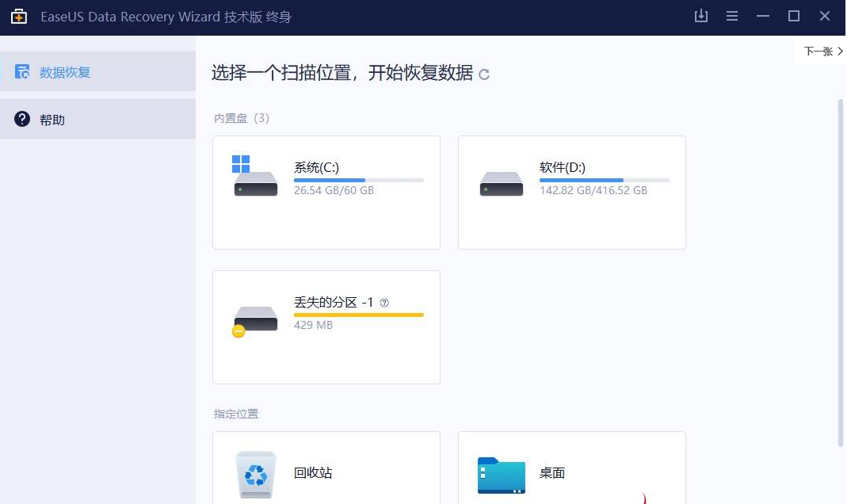Screen dimensions: 851x504
Task: Click the help question mark beside 丢失的分区
Action: coord(384,303)
